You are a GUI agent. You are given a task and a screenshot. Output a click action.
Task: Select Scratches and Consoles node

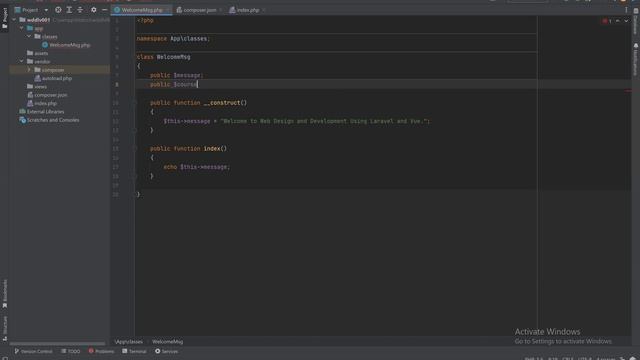(49, 120)
